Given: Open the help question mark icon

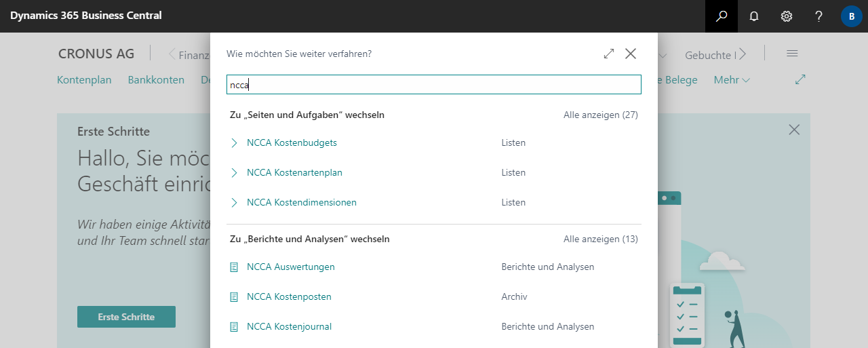Looking at the screenshot, I should (819, 16).
